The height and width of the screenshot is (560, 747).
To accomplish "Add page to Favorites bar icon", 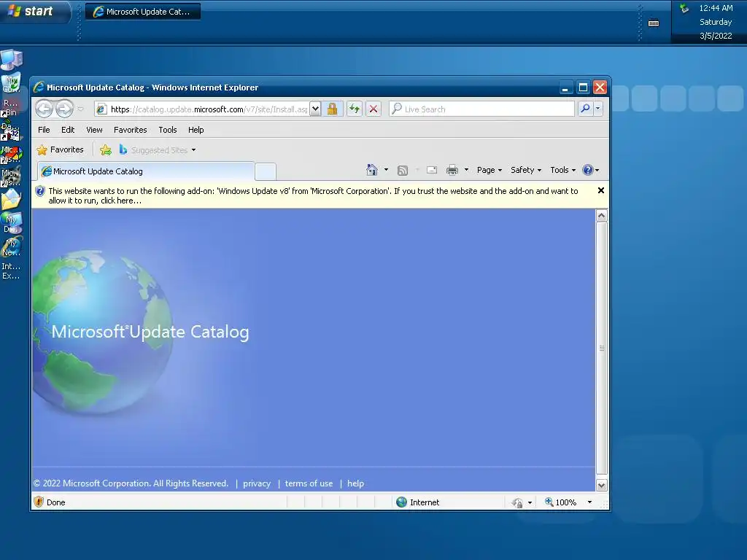I will click(106, 150).
